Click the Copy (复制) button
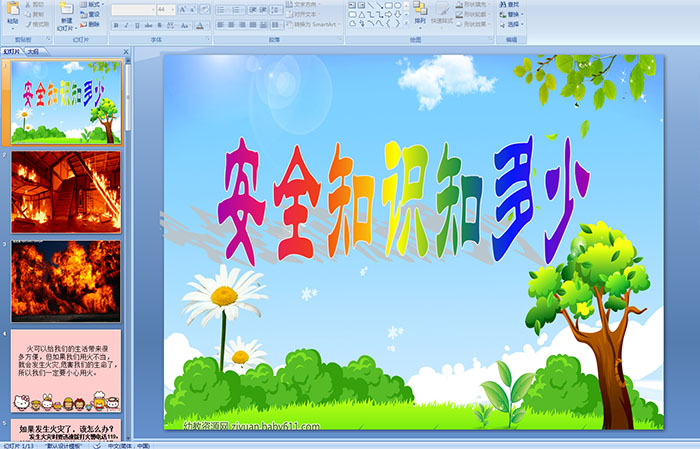This screenshot has height=449, width=700. click(x=35, y=14)
